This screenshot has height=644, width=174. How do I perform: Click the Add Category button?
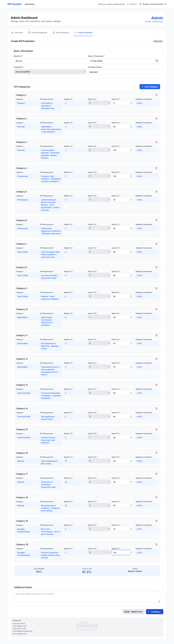(x=150, y=87)
